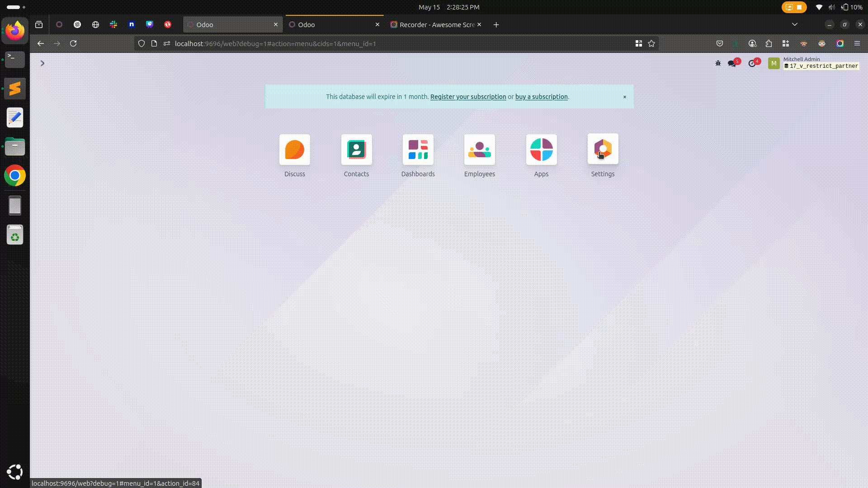Viewport: 868px width, 488px height.
Task: Open the clock and calendar panel
Action: pos(449,7)
